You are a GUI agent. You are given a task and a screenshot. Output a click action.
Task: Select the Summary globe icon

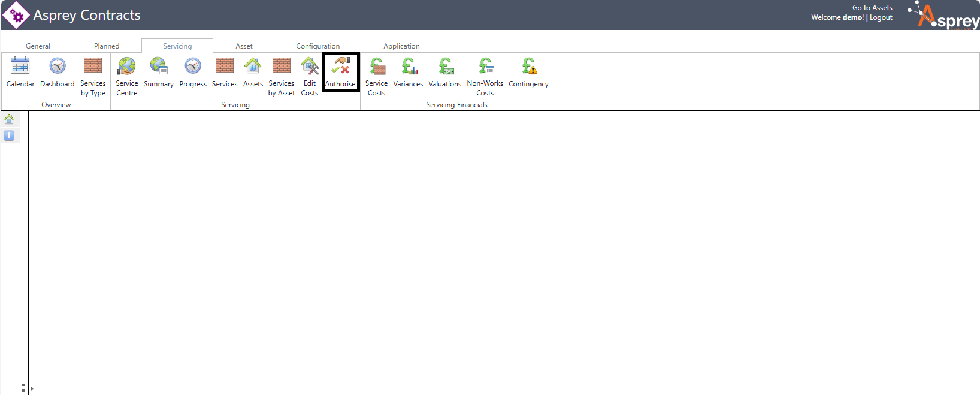pyautogui.click(x=159, y=66)
